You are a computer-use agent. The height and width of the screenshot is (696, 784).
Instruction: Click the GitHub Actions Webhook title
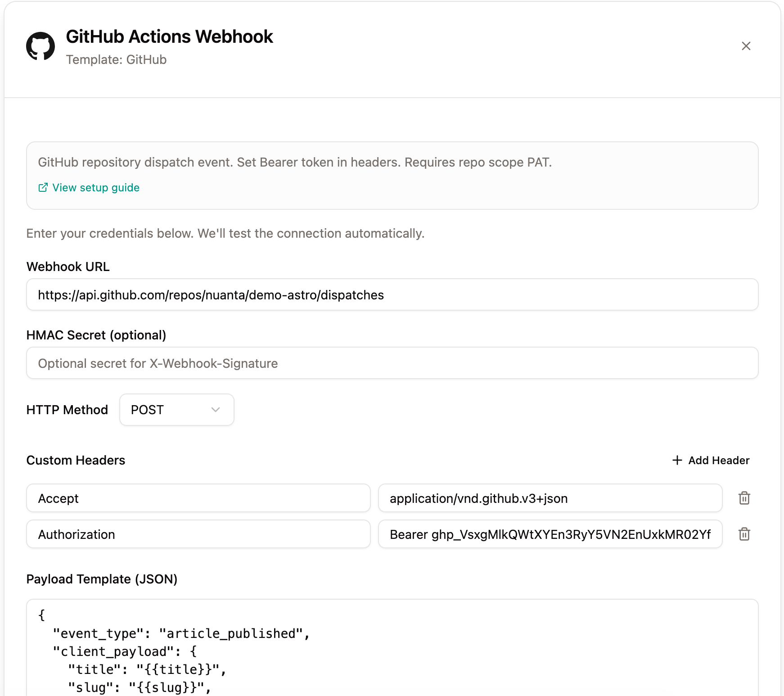coord(170,37)
